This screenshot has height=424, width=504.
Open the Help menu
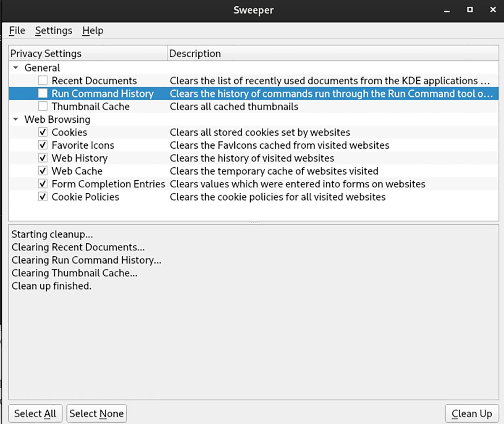92,30
